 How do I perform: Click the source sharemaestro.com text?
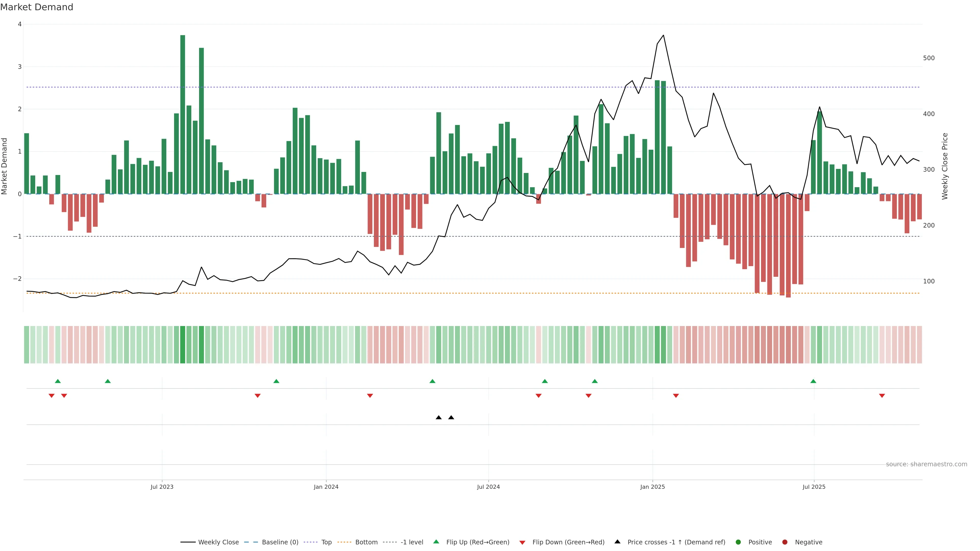(x=926, y=464)
